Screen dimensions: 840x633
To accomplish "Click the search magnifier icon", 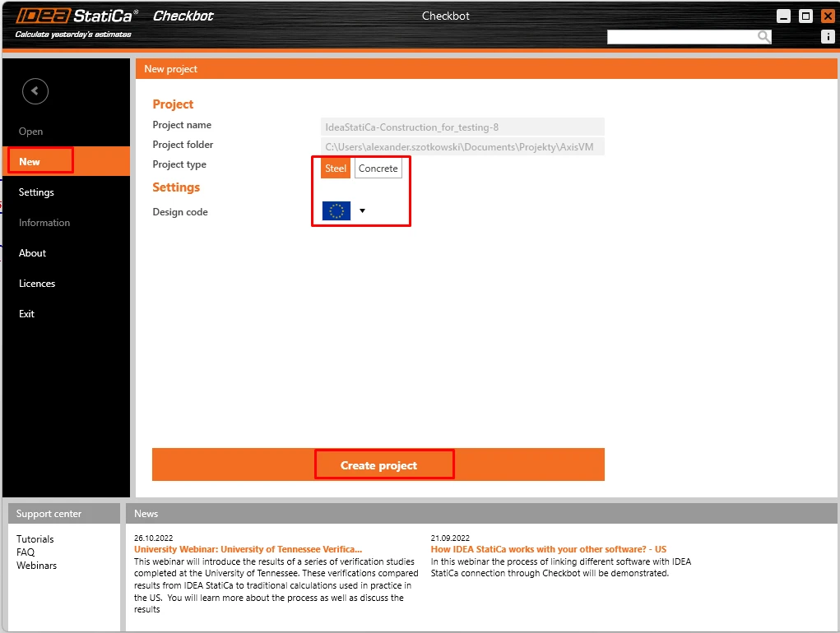I will (x=763, y=36).
